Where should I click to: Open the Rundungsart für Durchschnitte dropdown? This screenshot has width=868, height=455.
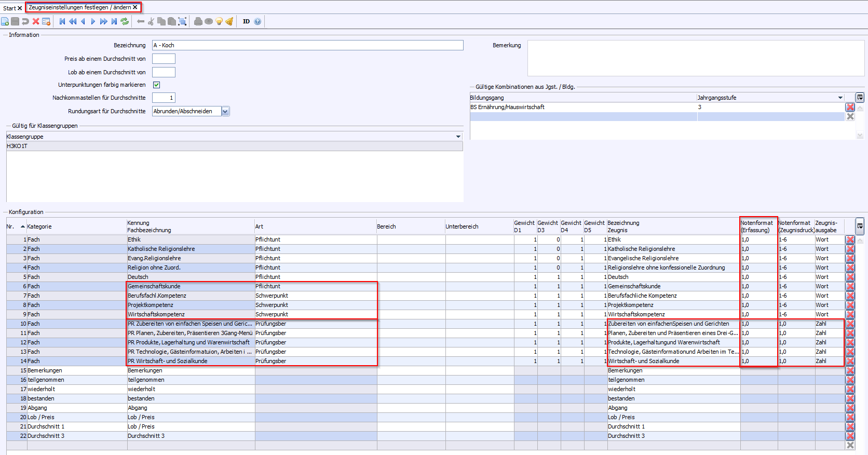pyautogui.click(x=225, y=111)
